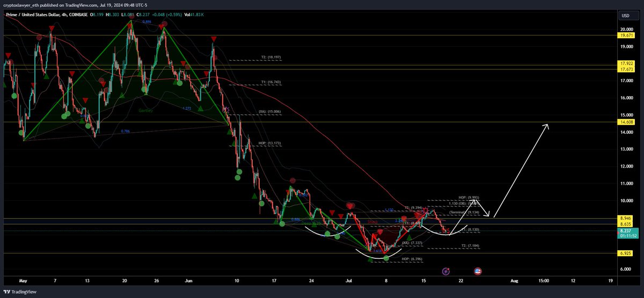The width and height of the screenshot is (644, 298).
Task: Select the HOP: (9.993) level label
Action: [x=469, y=198]
